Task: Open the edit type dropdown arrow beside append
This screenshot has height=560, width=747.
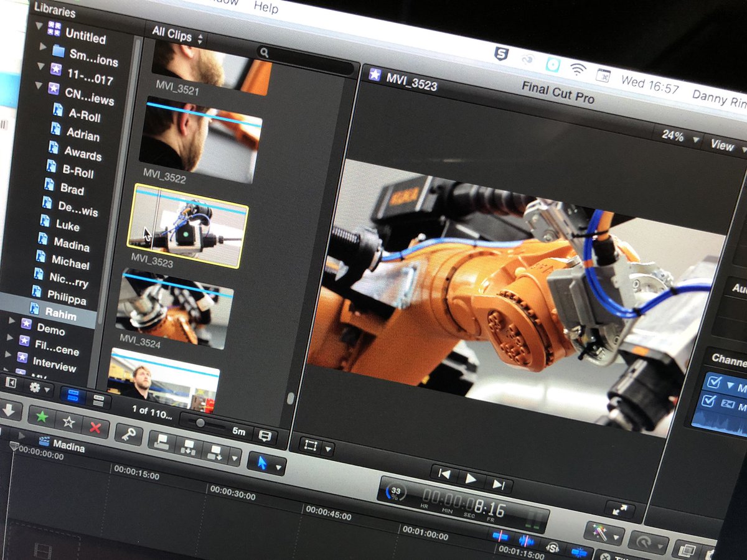Action: tap(234, 459)
